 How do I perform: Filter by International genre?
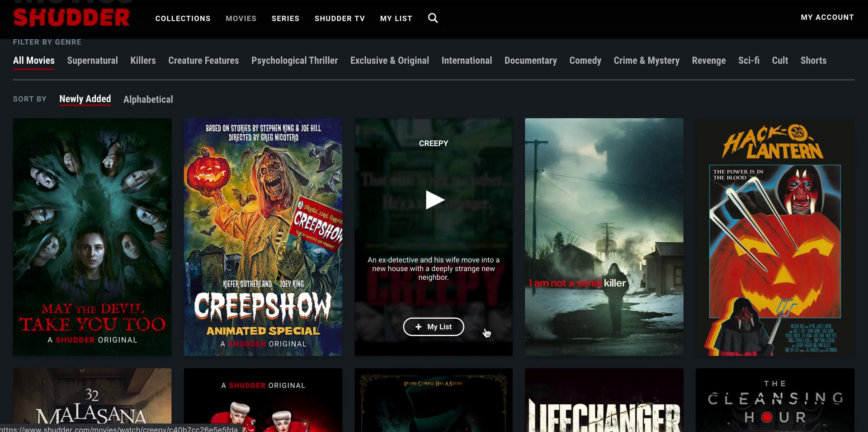tap(467, 61)
